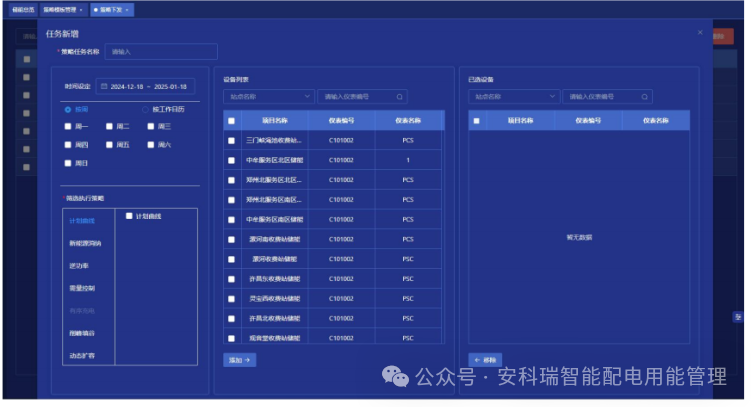Click PCS in the 漯河南收费站储能 row
The image size is (751, 407).
click(408, 239)
